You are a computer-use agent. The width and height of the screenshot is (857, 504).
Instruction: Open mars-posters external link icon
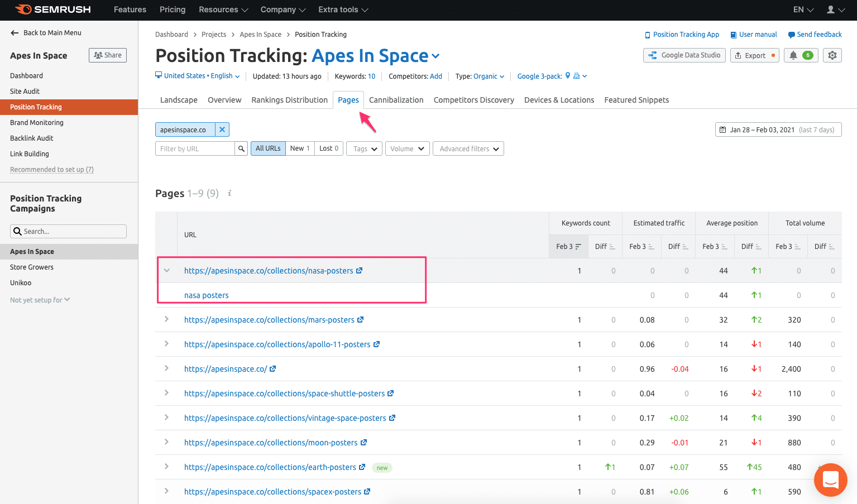[x=361, y=320]
